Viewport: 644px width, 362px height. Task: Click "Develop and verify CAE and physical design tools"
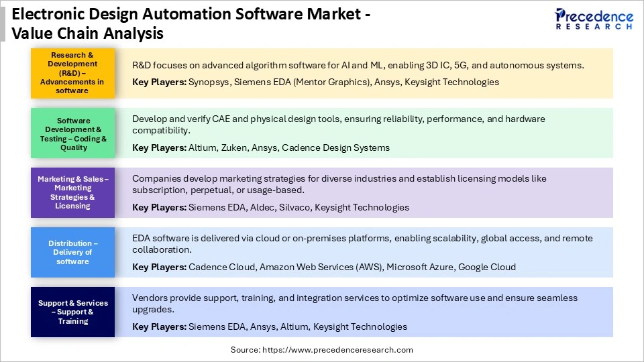pos(236,119)
